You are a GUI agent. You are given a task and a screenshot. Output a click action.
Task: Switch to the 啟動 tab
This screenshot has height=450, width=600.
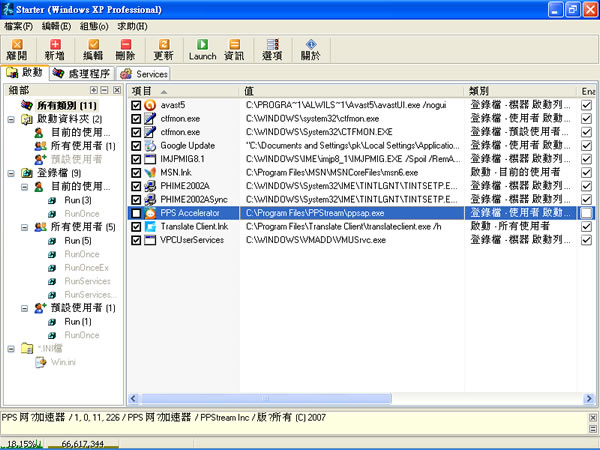coord(24,72)
